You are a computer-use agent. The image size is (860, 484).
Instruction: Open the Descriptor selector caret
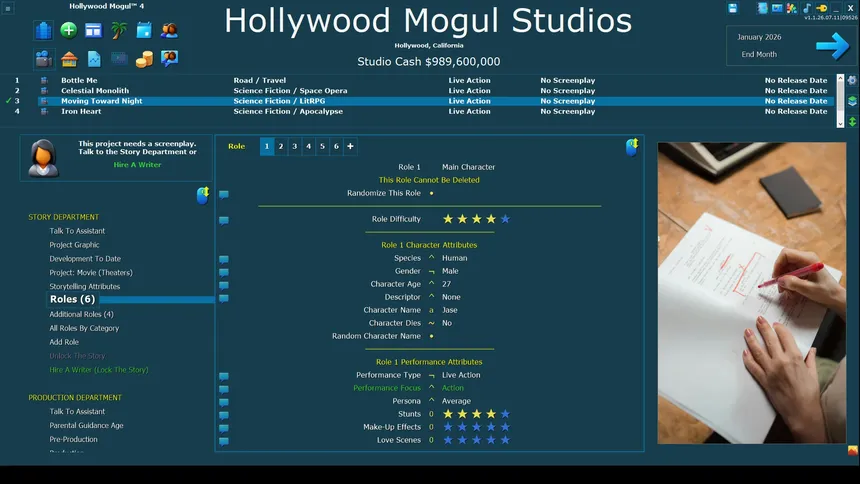(x=432, y=296)
